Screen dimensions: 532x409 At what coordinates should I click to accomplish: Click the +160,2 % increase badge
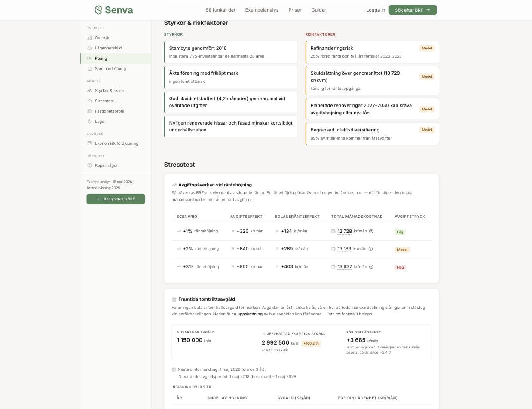311,343
